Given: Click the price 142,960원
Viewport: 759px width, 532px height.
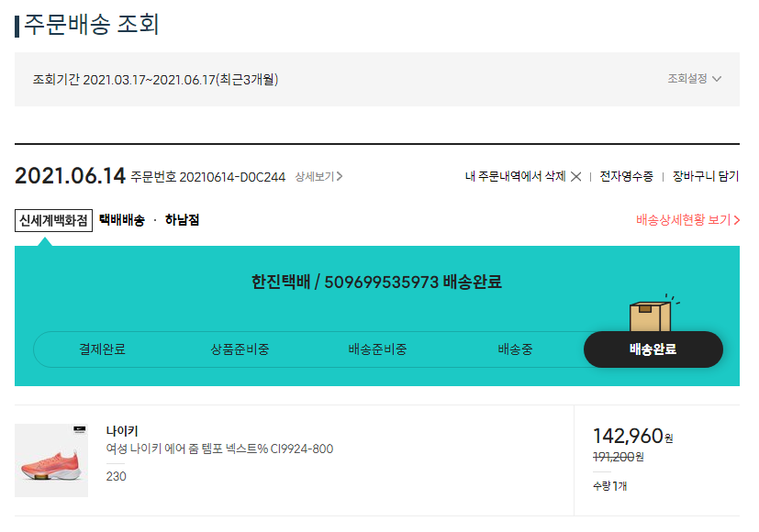Looking at the screenshot, I should (632, 437).
